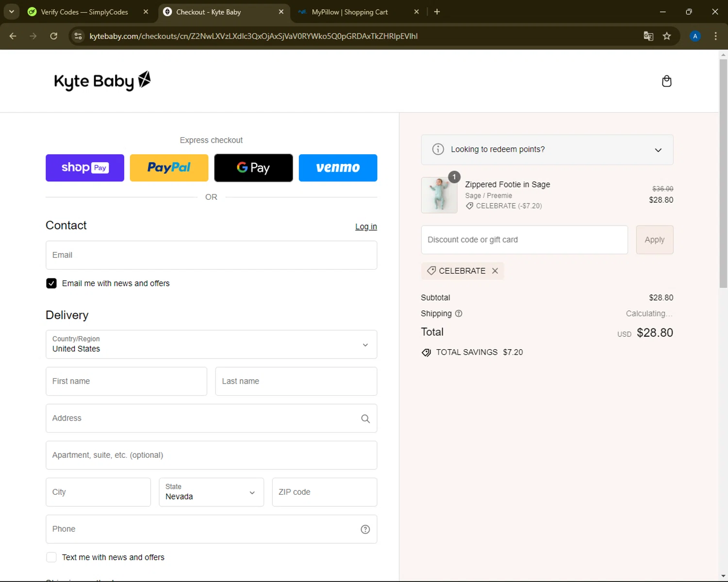Reload the checkout page
The image size is (728, 582).
54,36
